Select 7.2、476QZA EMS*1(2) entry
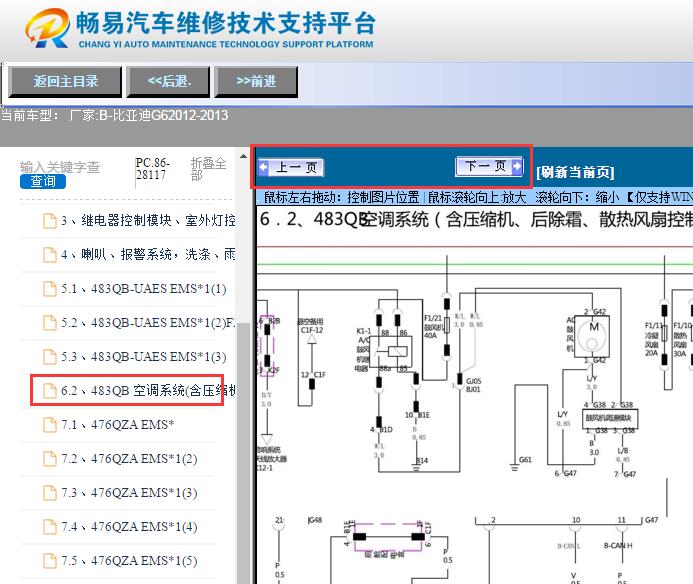The width and height of the screenshot is (693, 584). pos(129,459)
